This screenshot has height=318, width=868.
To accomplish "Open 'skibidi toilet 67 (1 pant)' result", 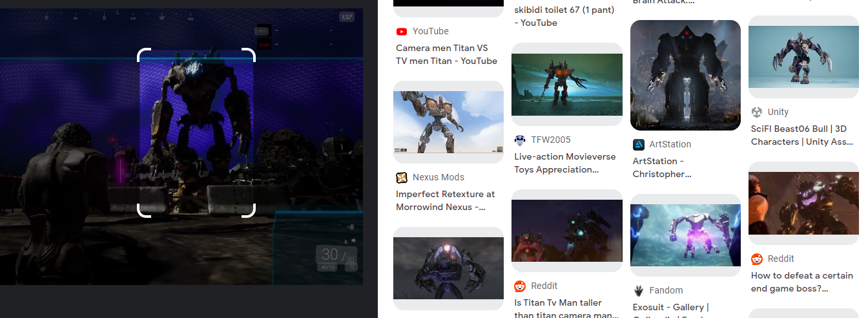I will (x=564, y=16).
